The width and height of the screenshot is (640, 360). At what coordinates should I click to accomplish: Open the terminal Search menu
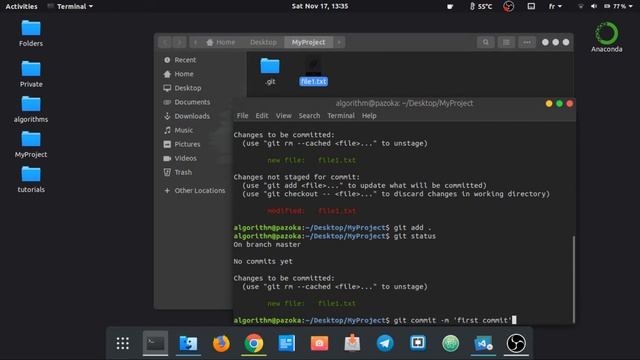tap(309, 116)
